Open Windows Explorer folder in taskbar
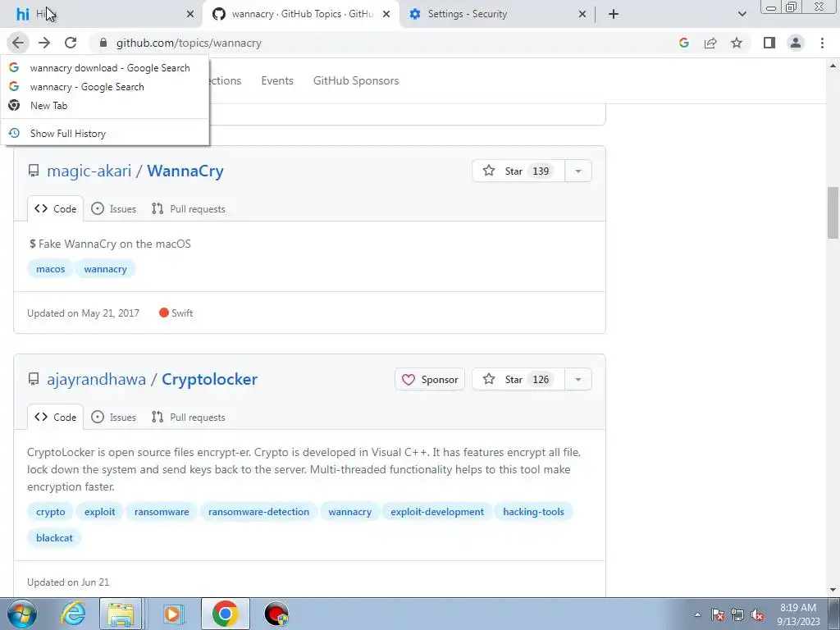The width and height of the screenshot is (840, 630). 121,614
